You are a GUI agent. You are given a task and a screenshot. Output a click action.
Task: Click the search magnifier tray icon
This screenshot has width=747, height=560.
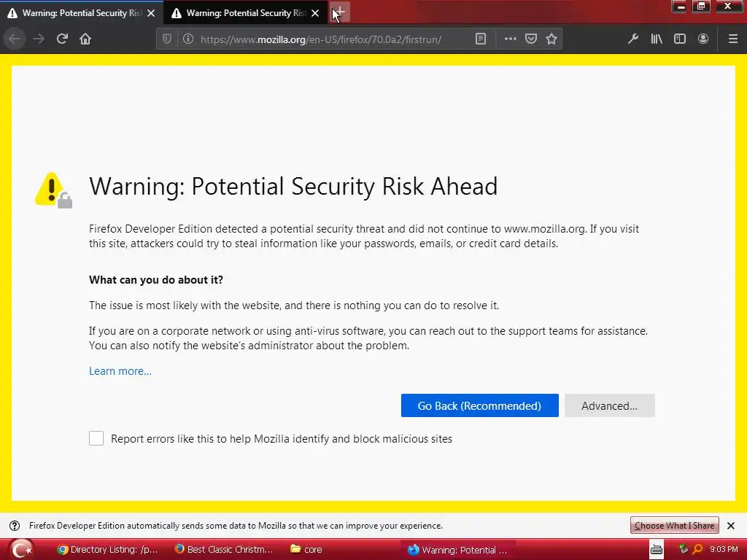coord(697,549)
